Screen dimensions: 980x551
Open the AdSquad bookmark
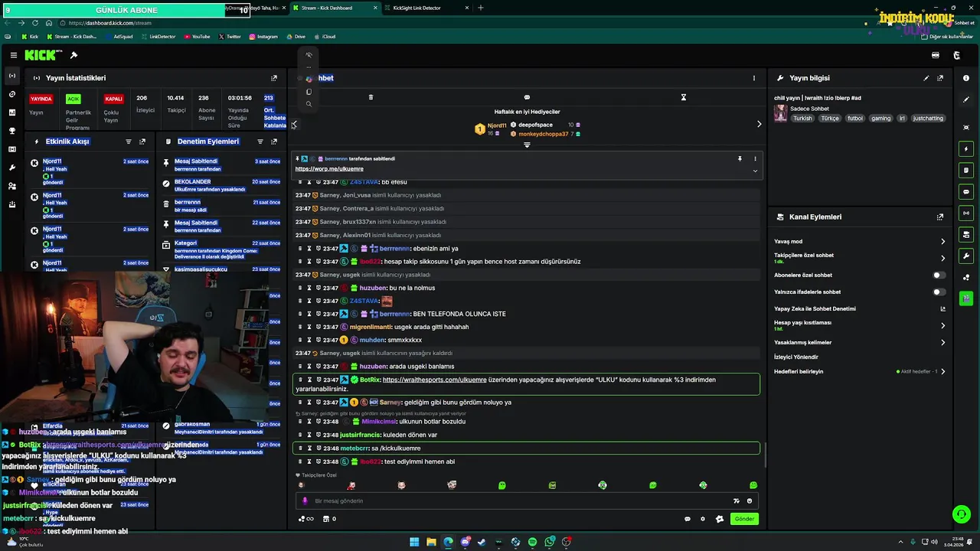tap(119, 37)
